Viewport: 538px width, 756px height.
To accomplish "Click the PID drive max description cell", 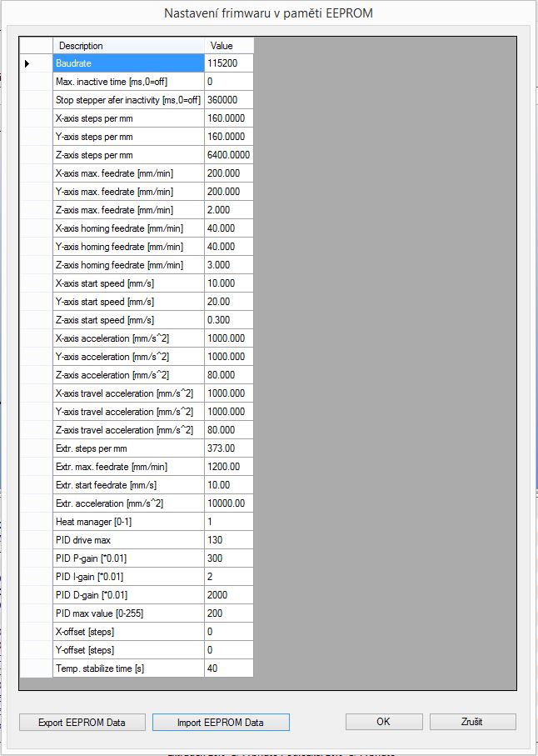I will [x=128, y=540].
